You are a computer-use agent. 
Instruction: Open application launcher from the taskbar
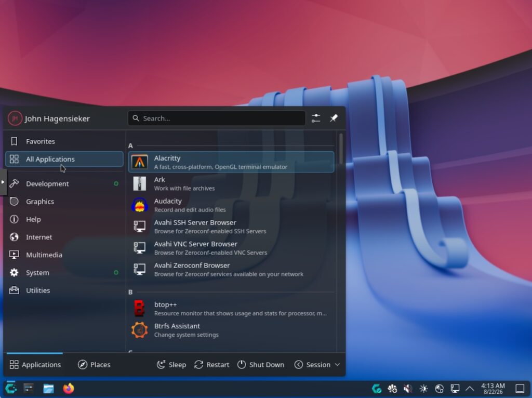click(x=11, y=388)
